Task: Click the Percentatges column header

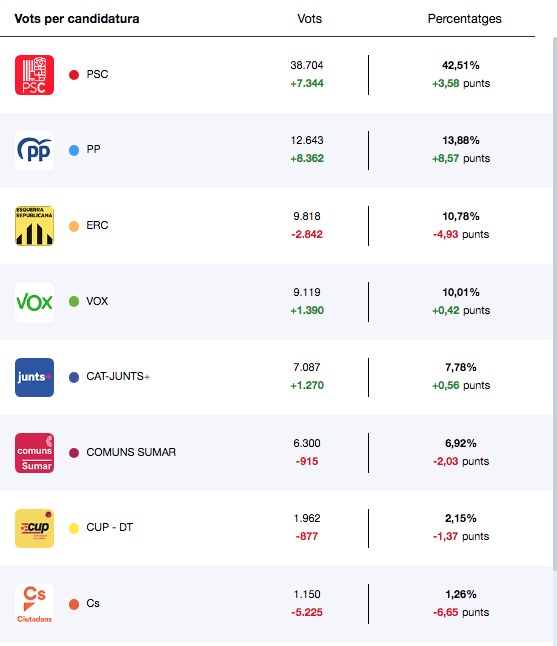Action: 464,19
